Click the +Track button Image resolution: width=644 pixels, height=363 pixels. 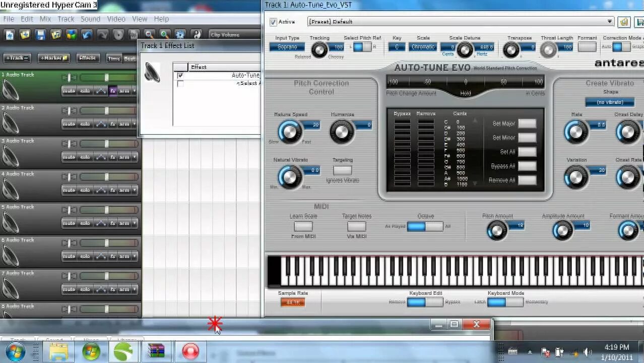coord(17,58)
